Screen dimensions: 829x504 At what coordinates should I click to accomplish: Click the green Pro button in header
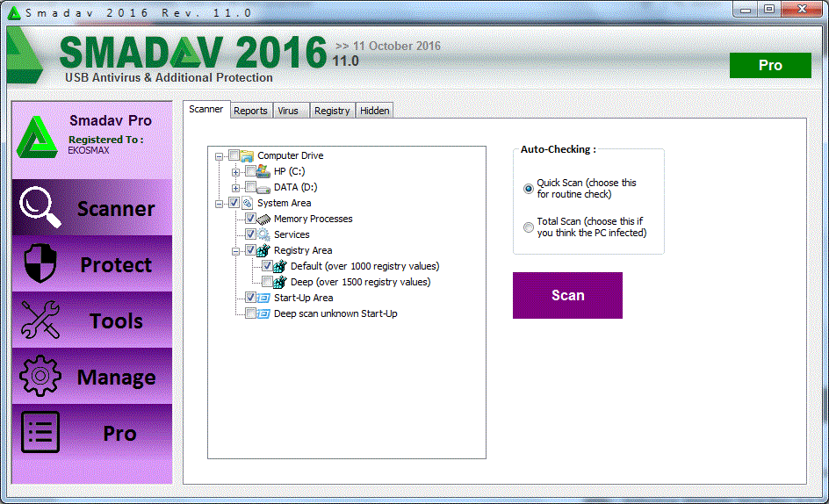click(770, 65)
